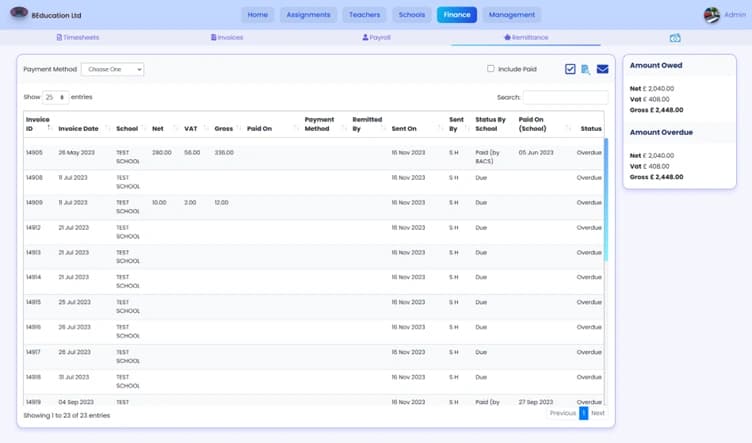Click invoice ID 14915
The height and width of the screenshot is (443, 752).
point(34,302)
